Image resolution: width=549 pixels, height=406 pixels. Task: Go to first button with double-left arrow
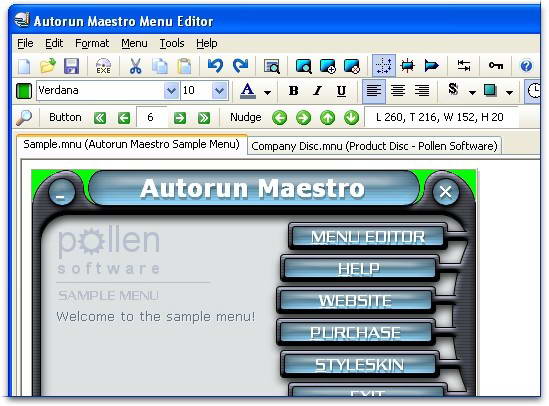point(100,118)
